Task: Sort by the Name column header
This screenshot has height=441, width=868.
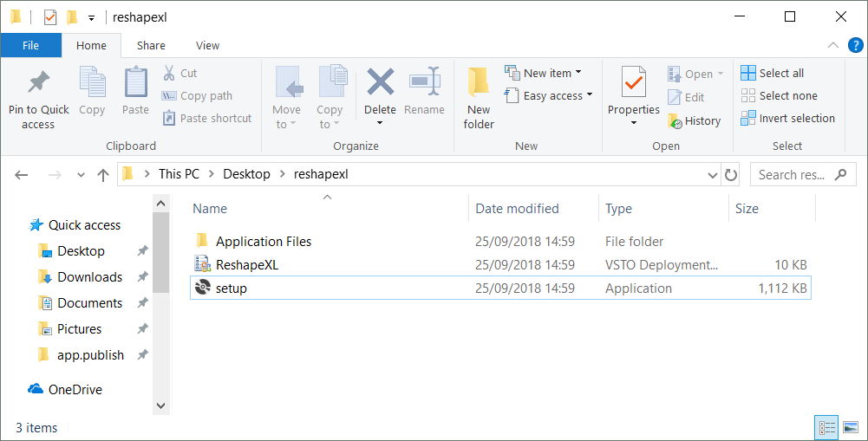Action: pos(210,209)
